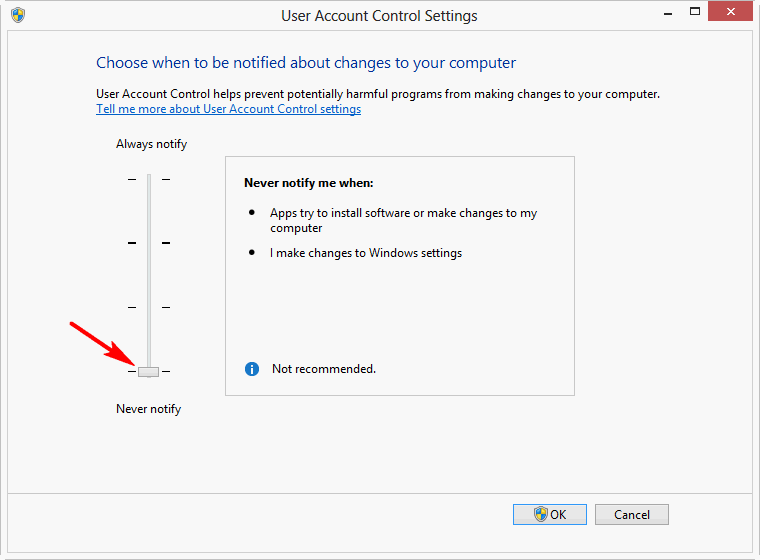Confirm settings with the OK button

550,514
